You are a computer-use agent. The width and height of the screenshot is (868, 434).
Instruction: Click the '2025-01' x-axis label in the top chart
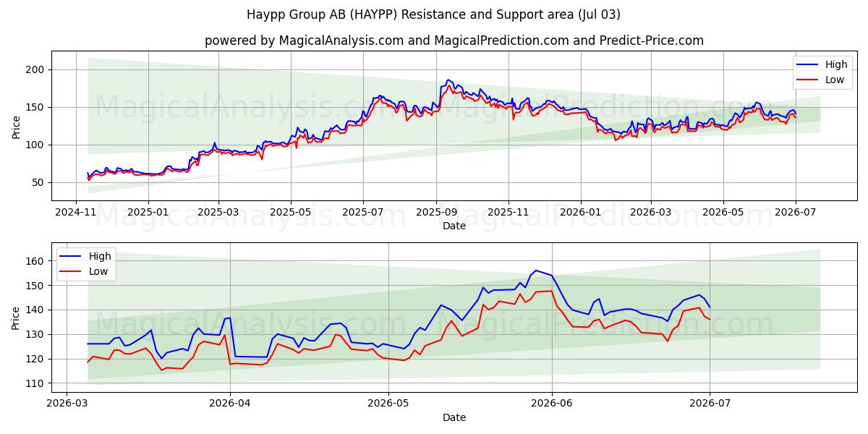148,213
